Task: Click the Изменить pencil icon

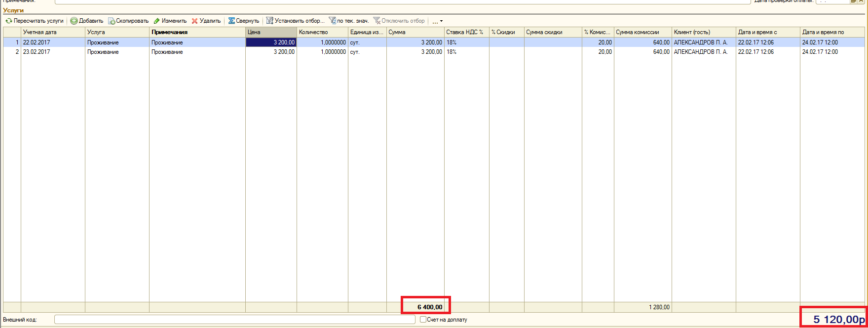Action: pyautogui.click(x=157, y=21)
